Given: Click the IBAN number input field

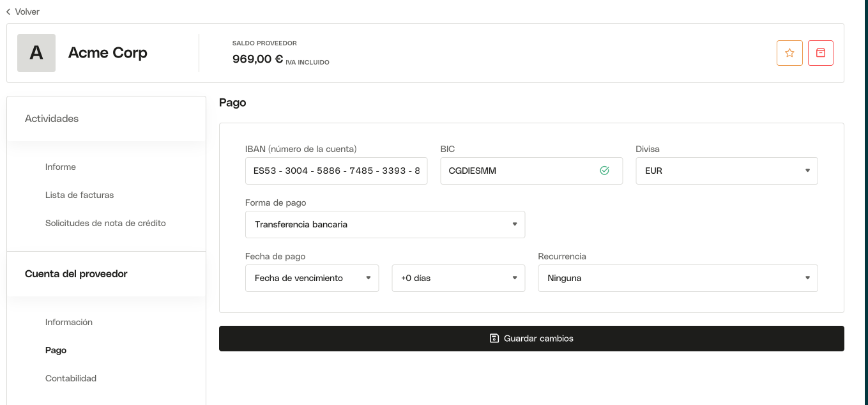Looking at the screenshot, I should pos(337,171).
